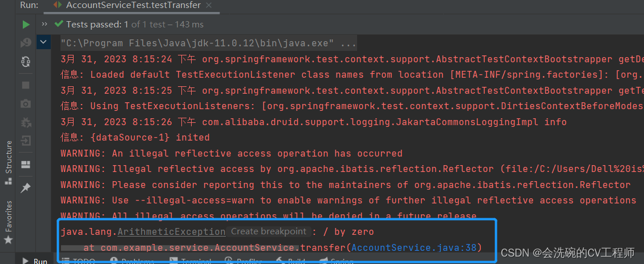Click the Rerun Failed Tests icon

pos(26,43)
